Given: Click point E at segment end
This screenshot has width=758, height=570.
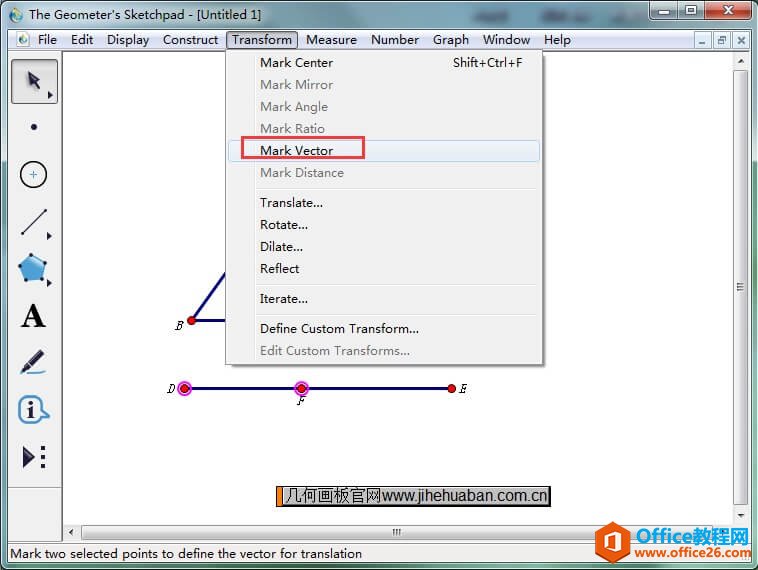Looking at the screenshot, I should click(452, 388).
